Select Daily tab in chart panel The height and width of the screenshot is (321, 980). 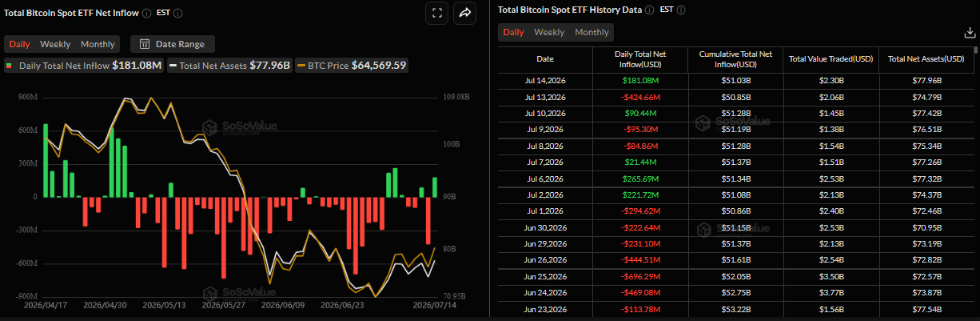point(20,44)
